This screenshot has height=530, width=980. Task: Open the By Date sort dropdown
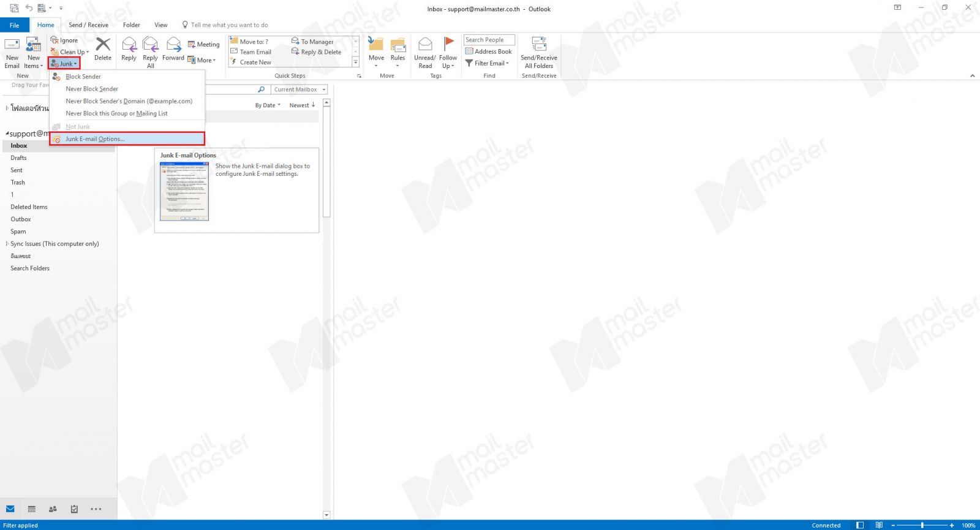(x=268, y=105)
